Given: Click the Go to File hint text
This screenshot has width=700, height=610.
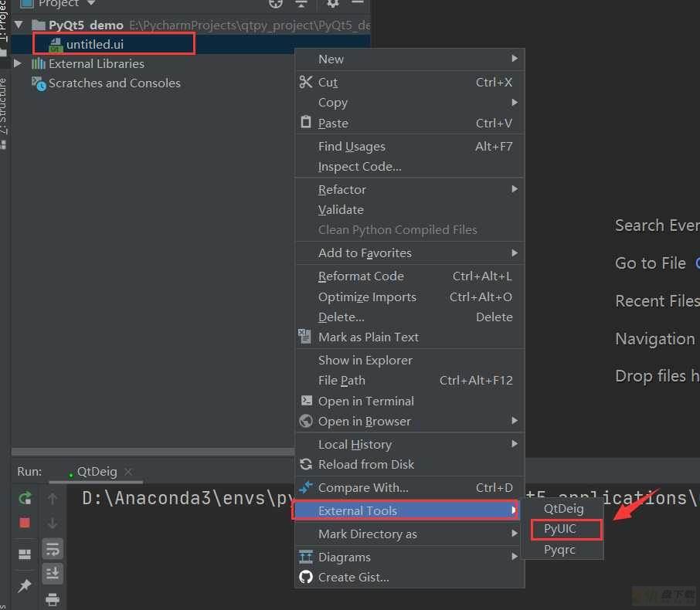Looking at the screenshot, I should click(x=651, y=263).
